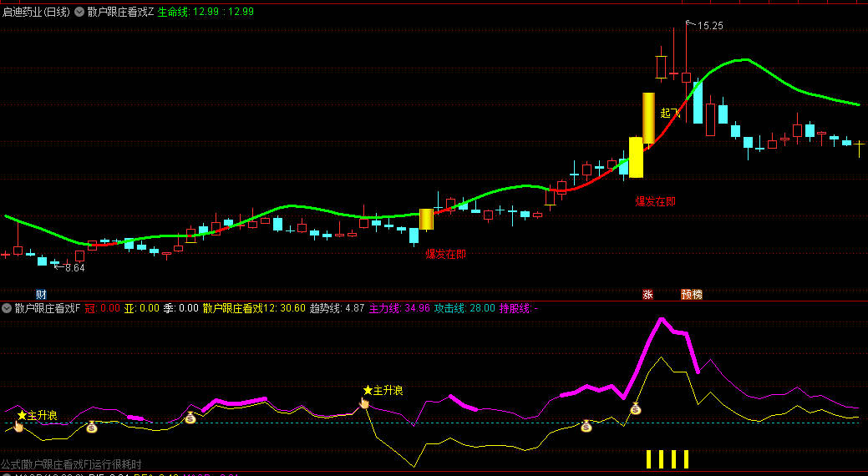Click the 启迪药业(日线) chart title

pyautogui.click(x=36, y=12)
